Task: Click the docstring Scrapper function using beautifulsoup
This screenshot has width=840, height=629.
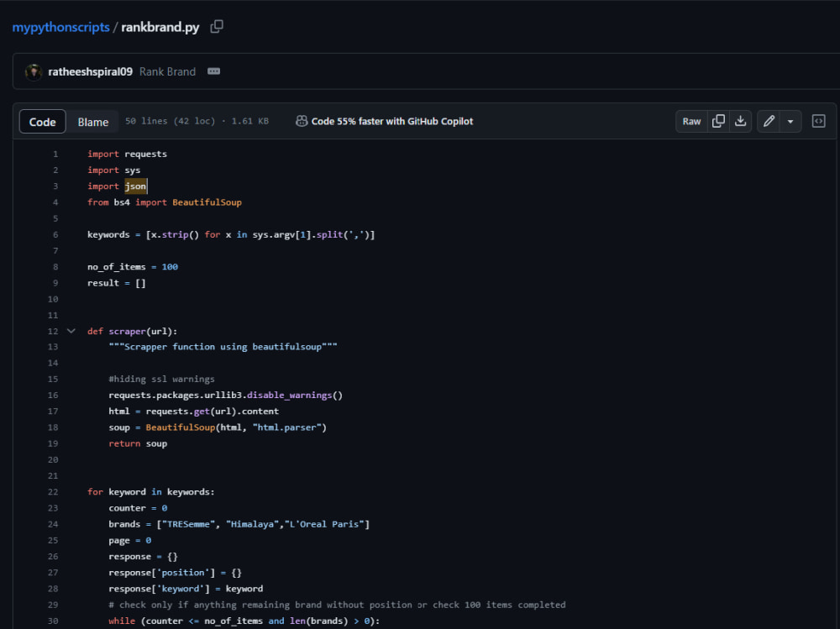Action: pos(223,347)
